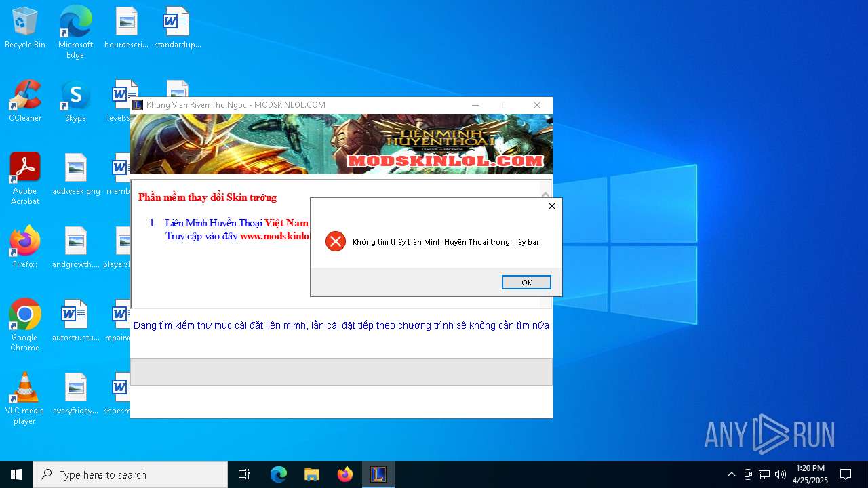Click the app icon in MODSKINLOL title bar

click(x=138, y=105)
